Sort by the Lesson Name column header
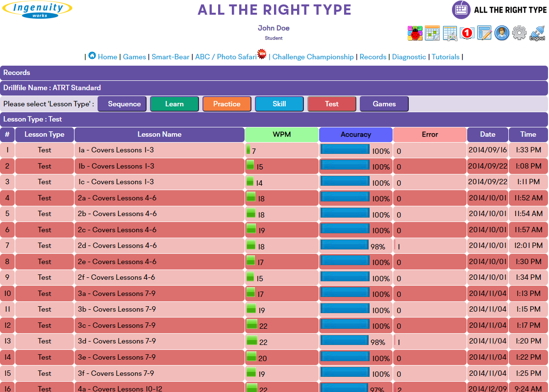 [159, 134]
